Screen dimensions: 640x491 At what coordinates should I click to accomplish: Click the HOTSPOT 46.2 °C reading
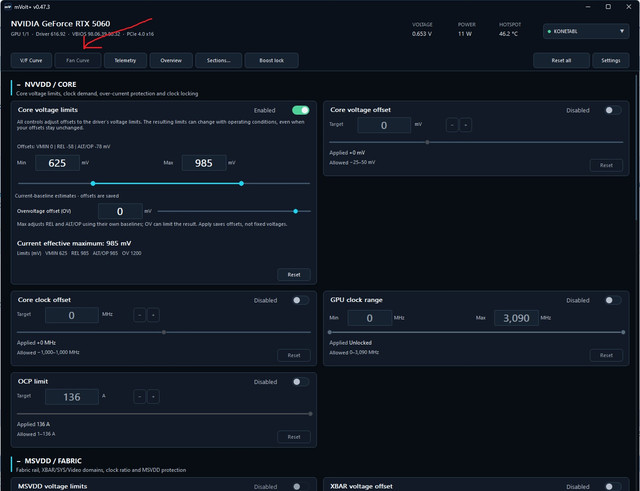[509, 30]
